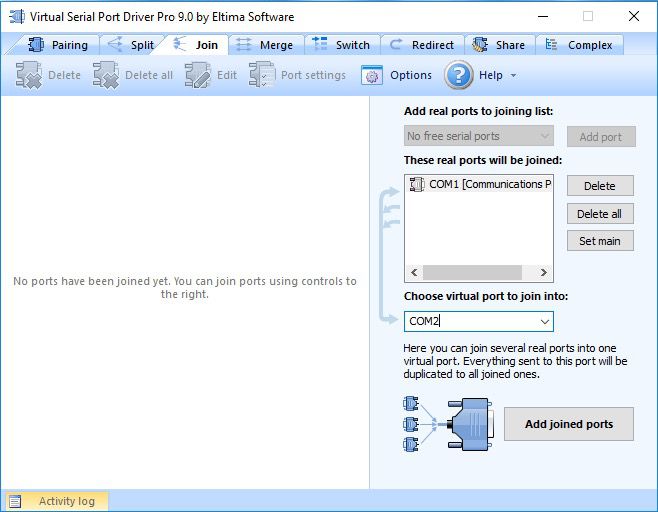658x512 pixels.
Task: Click the Delete toolbar icon
Action: 29,75
